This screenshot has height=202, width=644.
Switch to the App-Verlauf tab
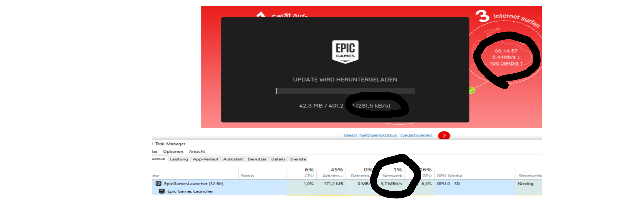pos(205,159)
